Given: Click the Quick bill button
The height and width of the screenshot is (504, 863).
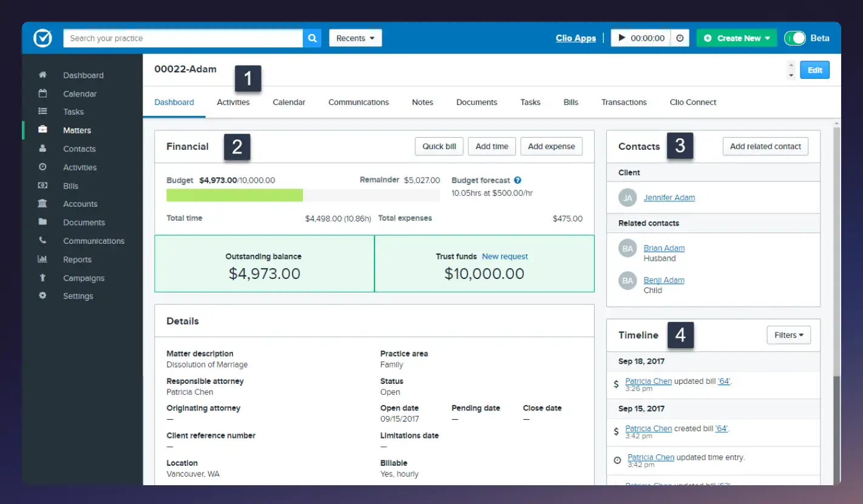Looking at the screenshot, I should tap(439, 146).
